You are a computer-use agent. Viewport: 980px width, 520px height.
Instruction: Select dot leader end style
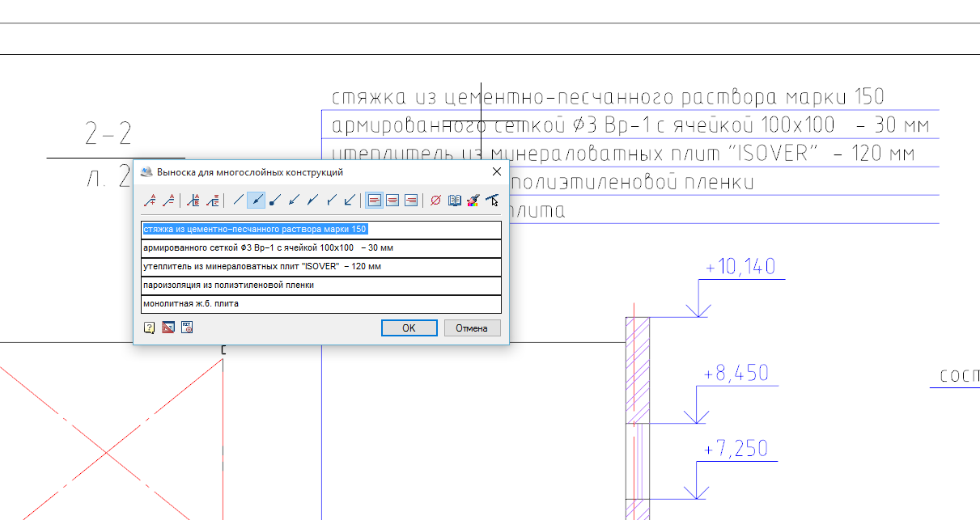[275, 200]
